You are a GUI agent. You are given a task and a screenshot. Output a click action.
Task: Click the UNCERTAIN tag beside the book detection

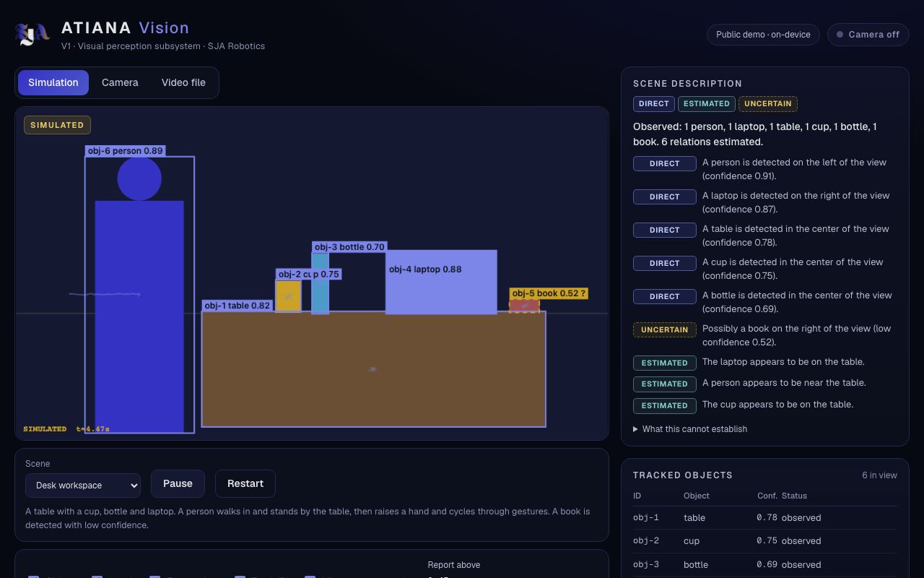click(x=664, y=329)
